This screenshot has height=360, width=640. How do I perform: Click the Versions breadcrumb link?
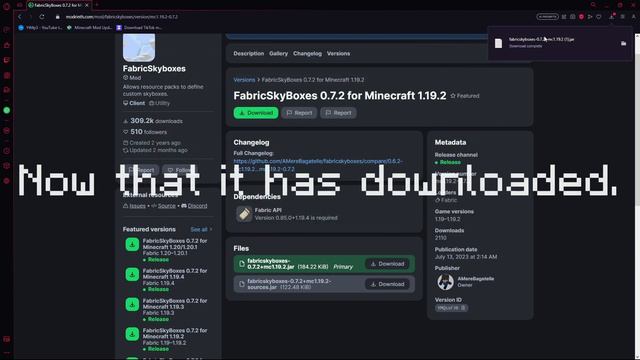pos(244,80)
